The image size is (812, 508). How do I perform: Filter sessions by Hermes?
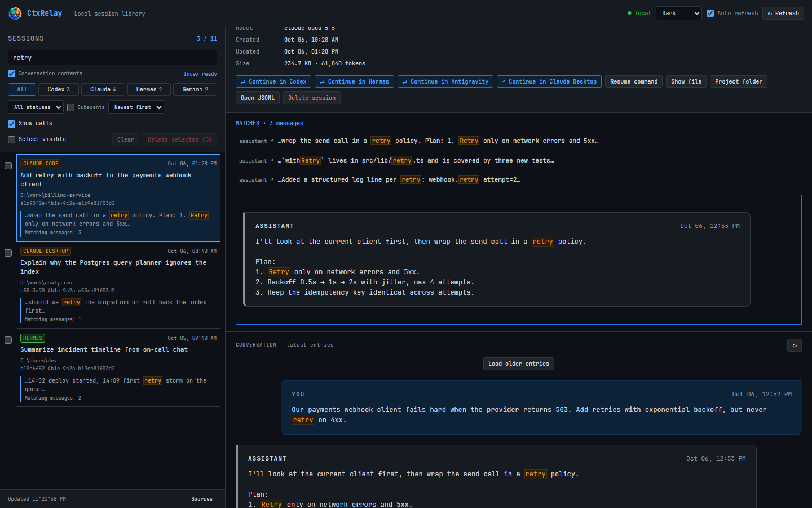149,89
